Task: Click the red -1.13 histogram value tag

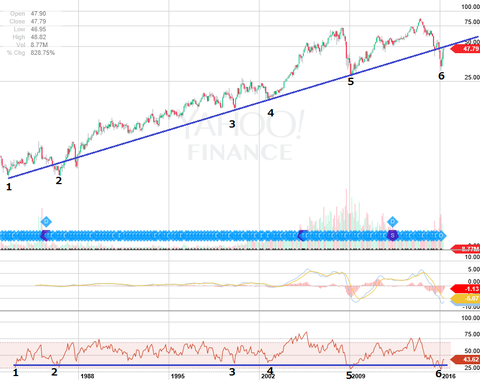Action: coord(465,289)
